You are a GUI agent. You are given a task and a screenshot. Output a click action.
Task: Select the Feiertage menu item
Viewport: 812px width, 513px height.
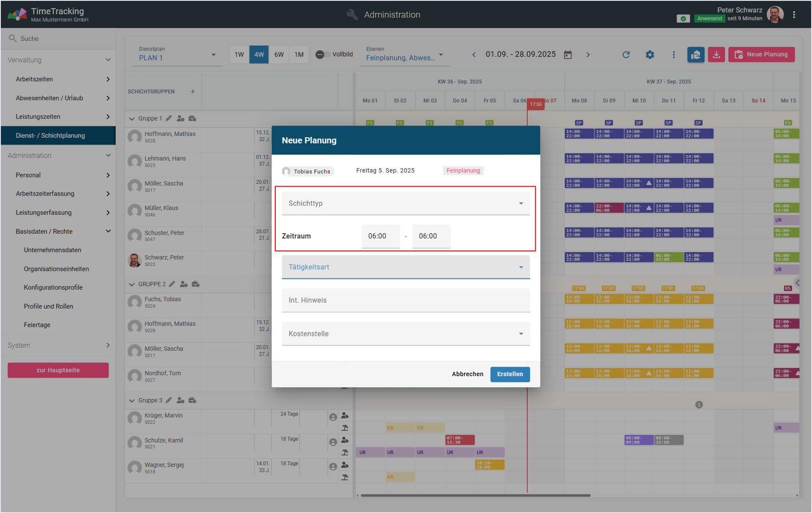click(x=37, y=325)
